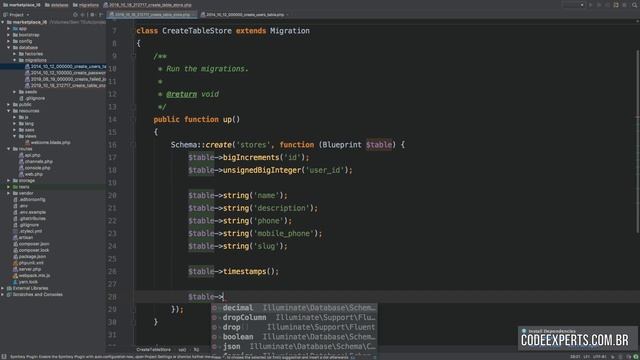Select server.php in project tree
Viewport: 640px width, 360px height.
[27, 269]
